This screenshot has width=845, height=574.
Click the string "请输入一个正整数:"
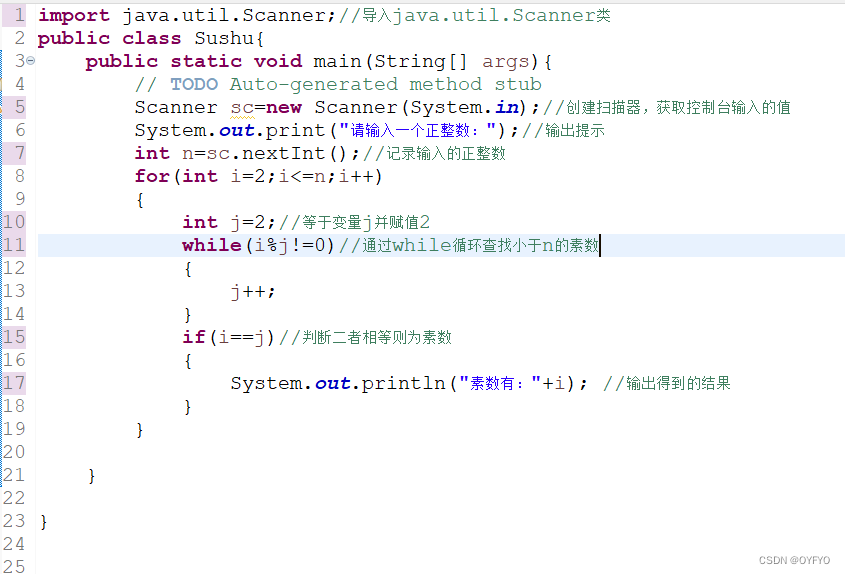[417, 130]
